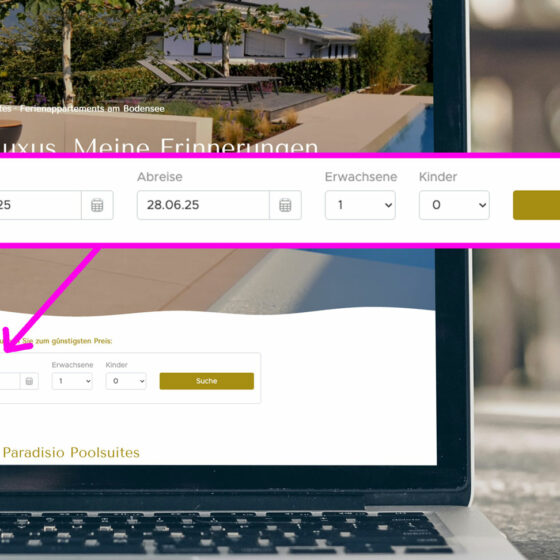This screenshot has width=560, height=560.
Task: Click the 'zum günstigsten Preis' text
Action: 74,341
